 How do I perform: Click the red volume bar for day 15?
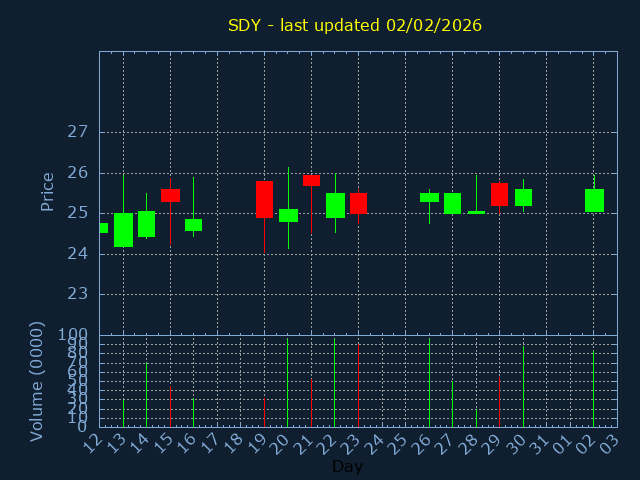(x=171, y=407)
